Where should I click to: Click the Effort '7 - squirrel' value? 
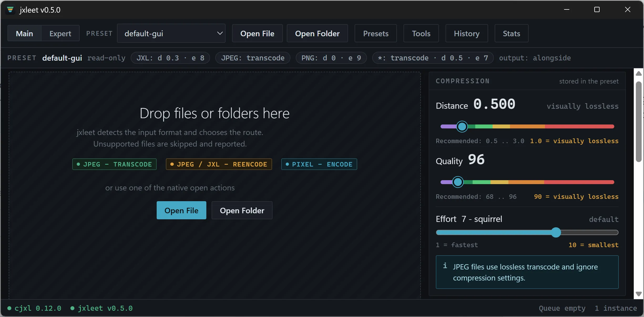pos(482,219)
